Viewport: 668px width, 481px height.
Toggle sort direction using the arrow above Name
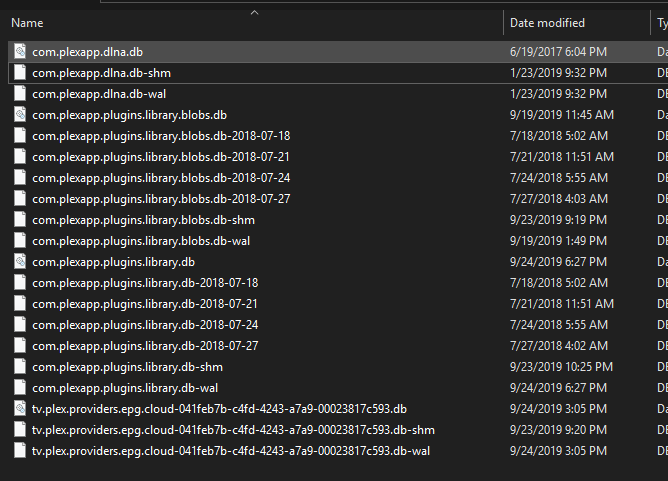point(254,13)
